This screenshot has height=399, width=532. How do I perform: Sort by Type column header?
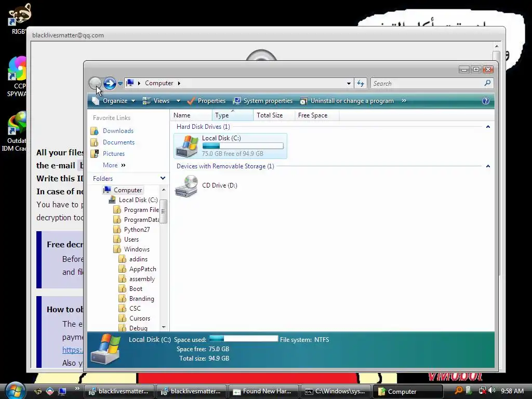coord(233,115)
